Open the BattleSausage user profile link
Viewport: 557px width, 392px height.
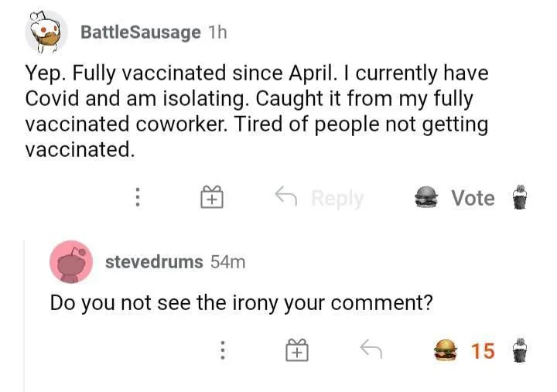[140, 32]
